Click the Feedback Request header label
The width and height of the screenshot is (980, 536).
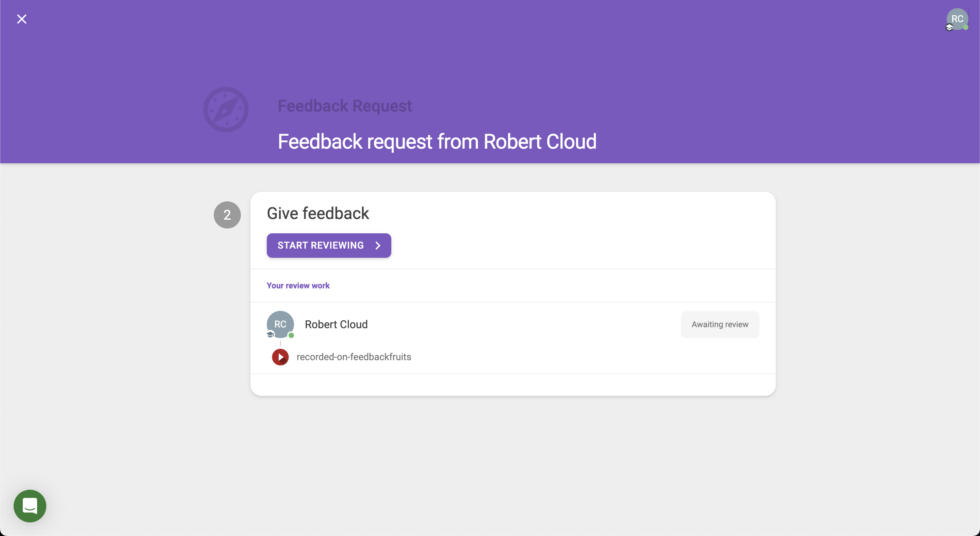click(345, 106)
